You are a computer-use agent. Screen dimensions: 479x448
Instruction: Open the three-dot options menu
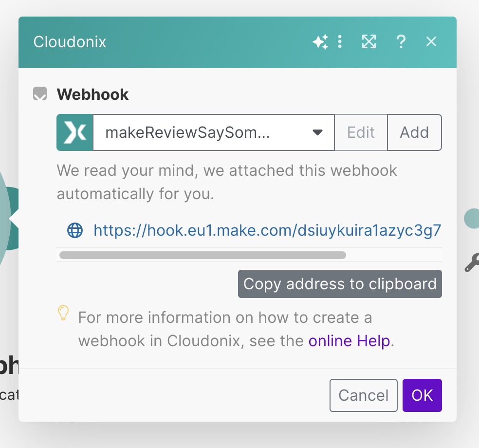340,42
